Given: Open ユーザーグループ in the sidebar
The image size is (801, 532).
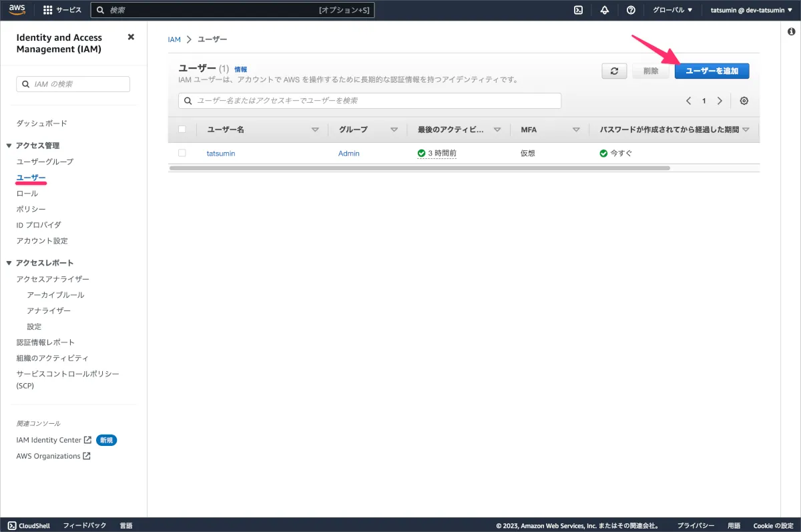Looking at the screenshot, I should pos(45,162).
